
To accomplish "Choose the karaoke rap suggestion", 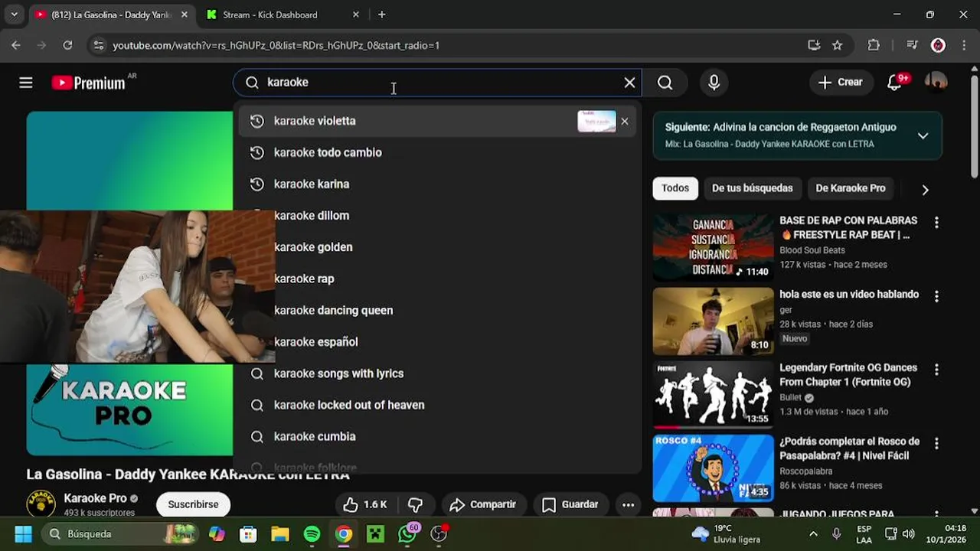I will coord(437,279).
